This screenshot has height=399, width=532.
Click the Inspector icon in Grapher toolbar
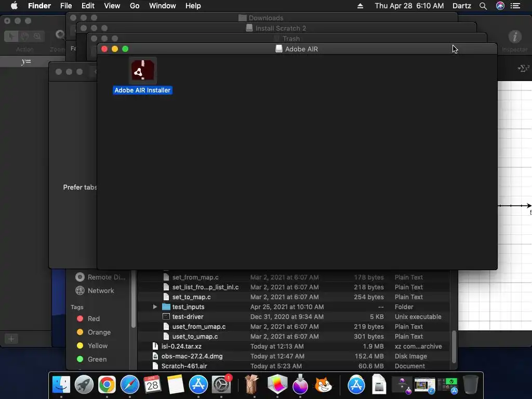coord(515,37)
